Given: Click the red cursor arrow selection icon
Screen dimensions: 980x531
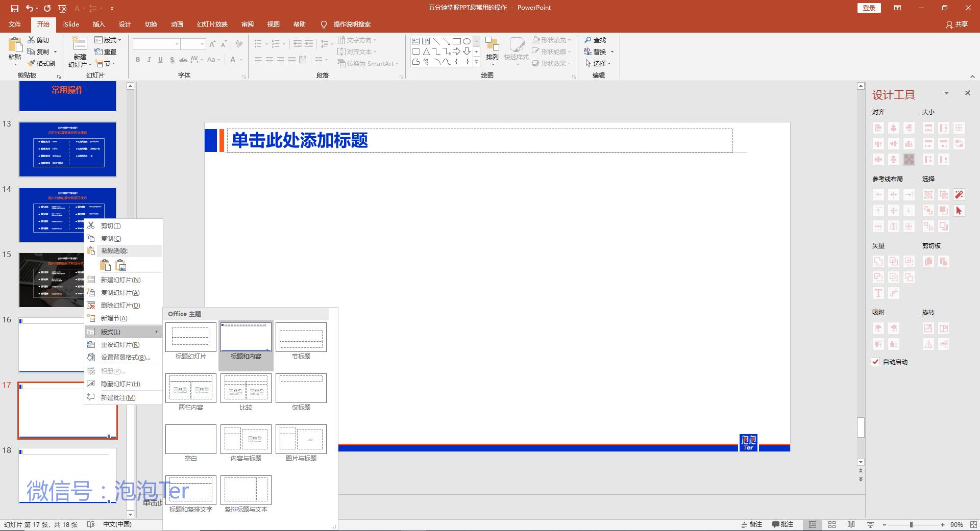Looking at the screenshot, I should pyautogui.click(x=959, y=210).
